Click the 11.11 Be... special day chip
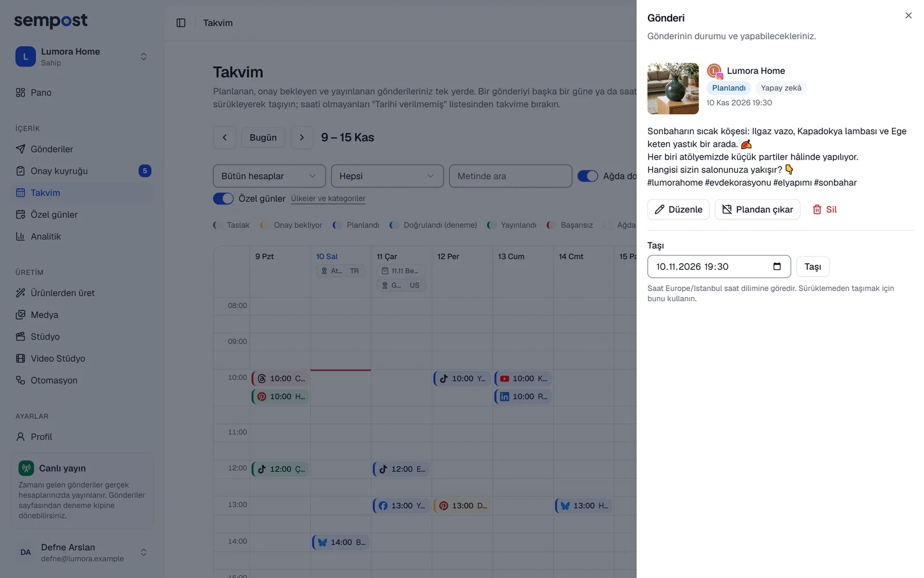 (401, 271)
